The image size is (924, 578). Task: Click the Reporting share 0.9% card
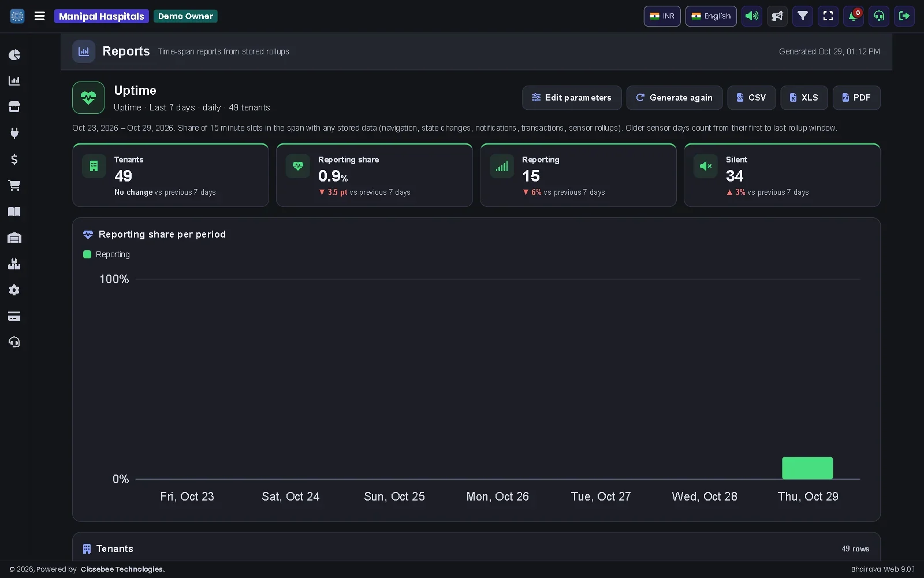(374, 175)
